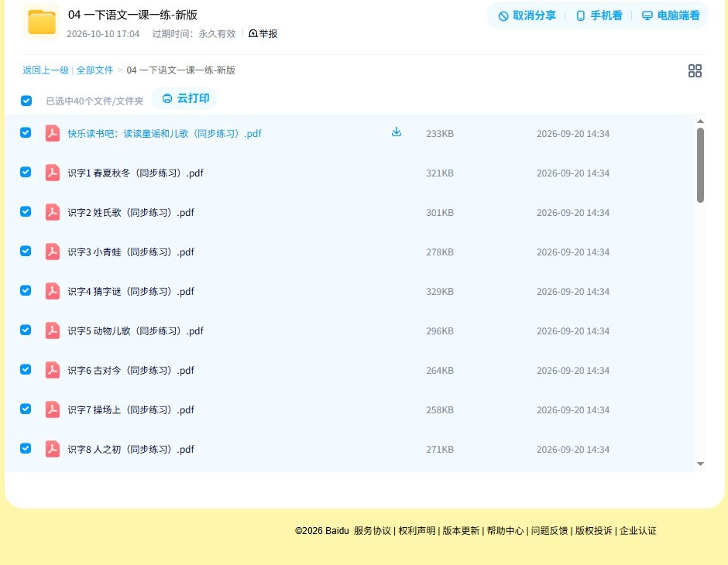
Task: Navigate to 全部文件 breadcrumb
Action: 94,70
